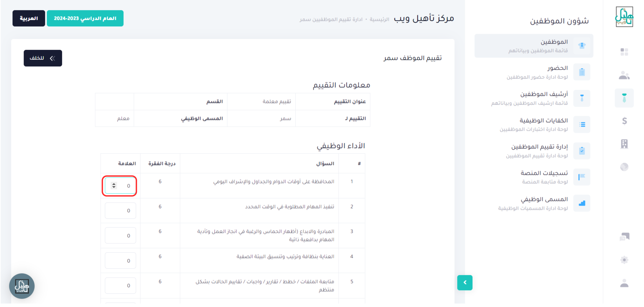644x307 pixels.
Task: Open the العام الدراسي 2023-2024 selector
Action: 85,18
